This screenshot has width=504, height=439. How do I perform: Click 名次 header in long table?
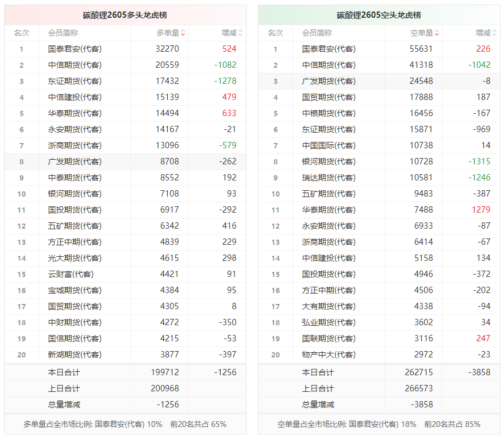coord(21,33)
